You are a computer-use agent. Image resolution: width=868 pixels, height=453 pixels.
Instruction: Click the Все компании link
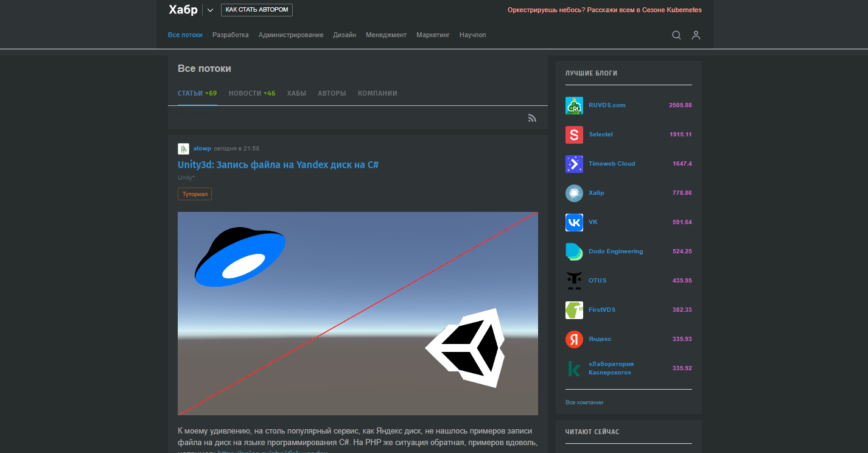point(584,402)
